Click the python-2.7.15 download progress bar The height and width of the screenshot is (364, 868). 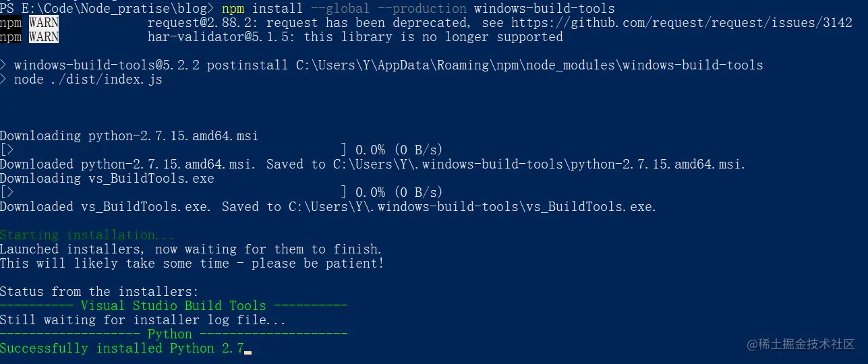[x=174, y=150]
